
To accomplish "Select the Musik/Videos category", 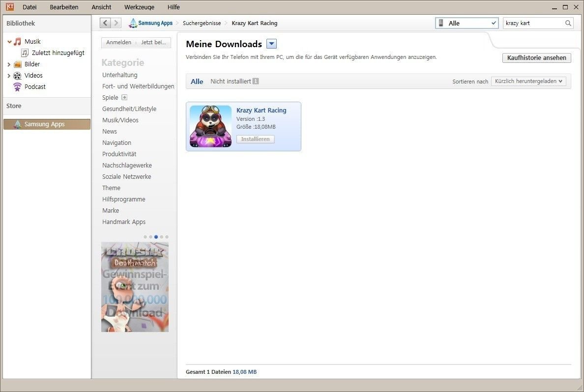I will pos(120,120).
